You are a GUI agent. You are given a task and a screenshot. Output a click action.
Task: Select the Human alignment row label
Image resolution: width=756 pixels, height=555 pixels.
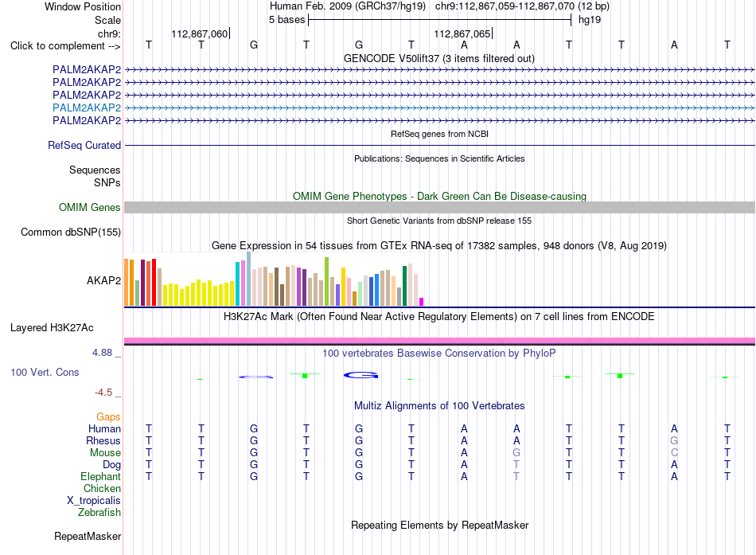coord(104,428)
